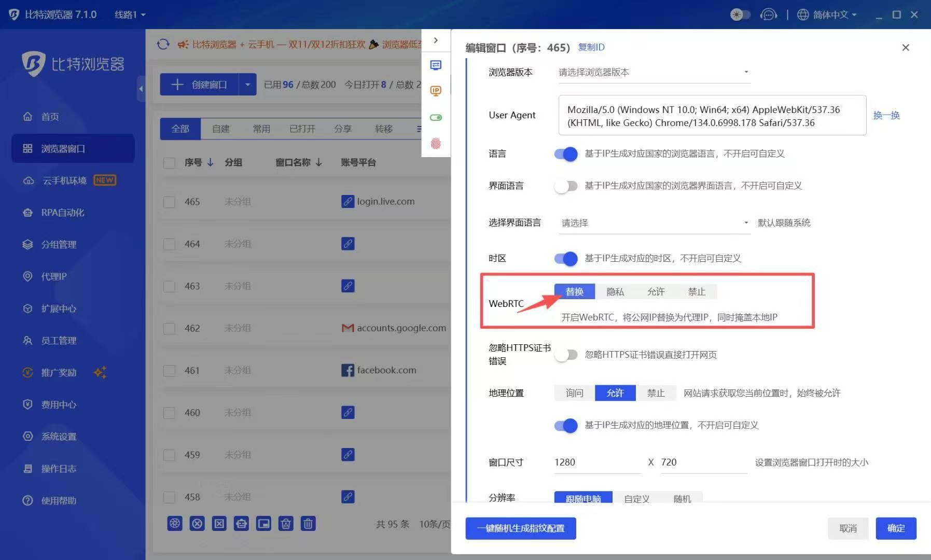Expand the 创建窗口 button's dropdown arrow
Image resolution: width=931 pixels, height=560 pixels.
pyautogui.click(x=247, y=84)
